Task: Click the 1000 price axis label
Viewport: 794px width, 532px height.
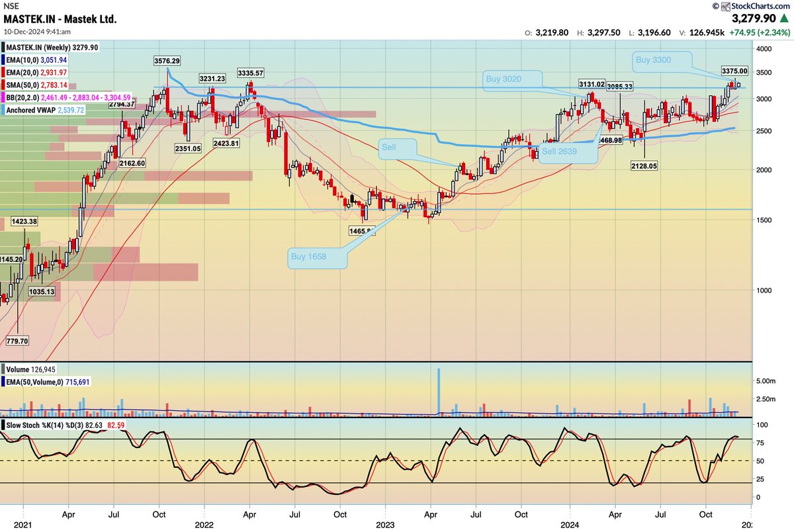Action: point(765,290)
